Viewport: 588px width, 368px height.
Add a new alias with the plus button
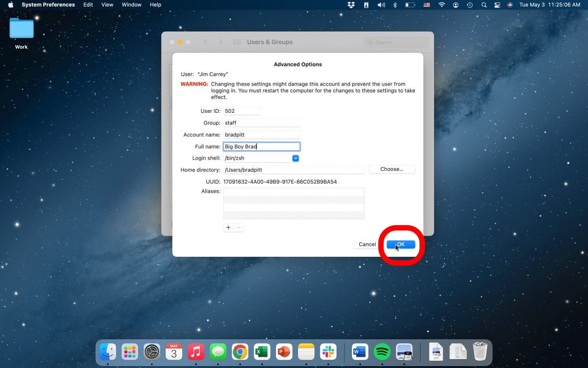pyautogui.click(x=228, y=228)
